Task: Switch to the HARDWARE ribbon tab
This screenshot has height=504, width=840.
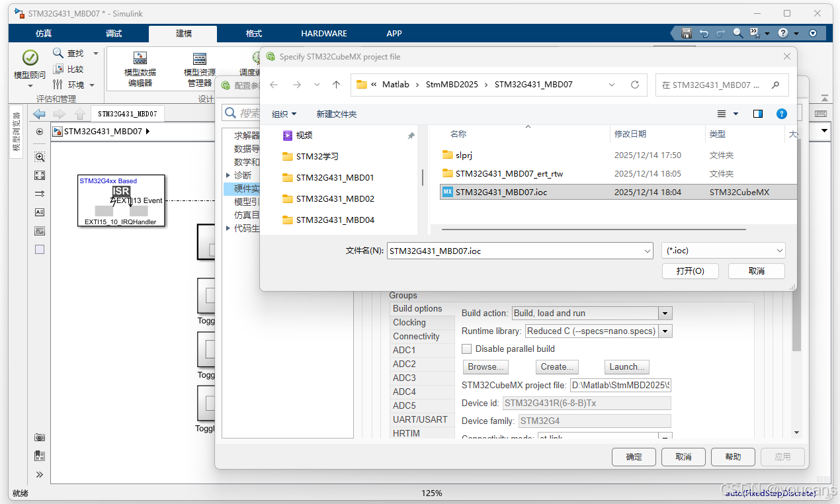Action: pyautogui.click(x=324, y=33)
